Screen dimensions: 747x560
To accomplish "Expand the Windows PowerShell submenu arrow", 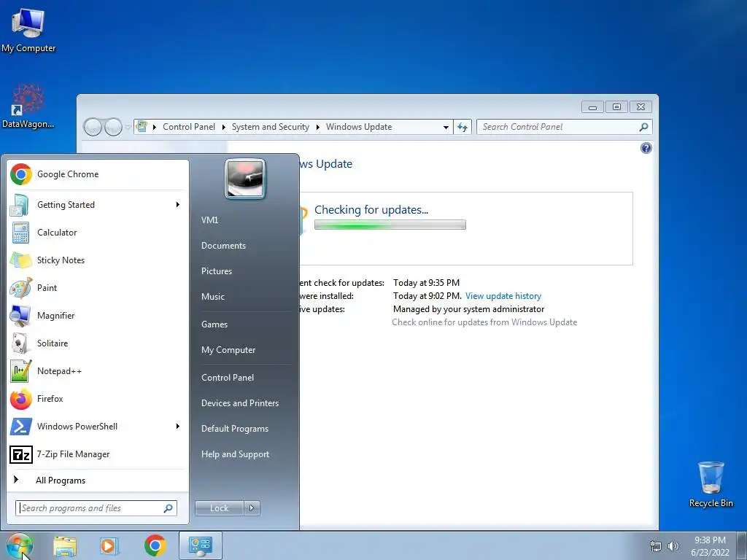I will point(178,426).
